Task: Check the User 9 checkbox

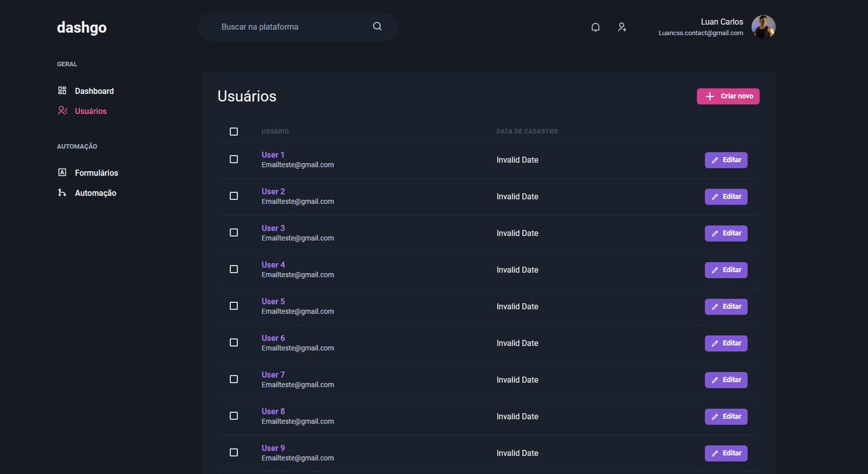Action: tap(234, 452)
